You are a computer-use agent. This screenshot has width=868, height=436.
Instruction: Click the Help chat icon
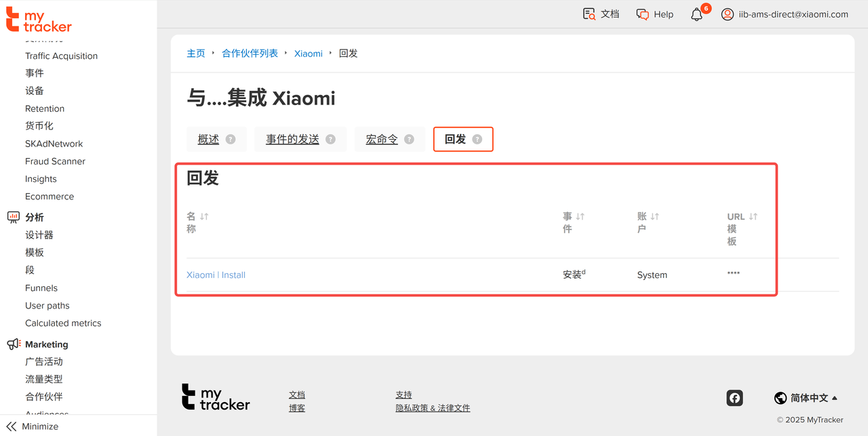coord(643,14)
